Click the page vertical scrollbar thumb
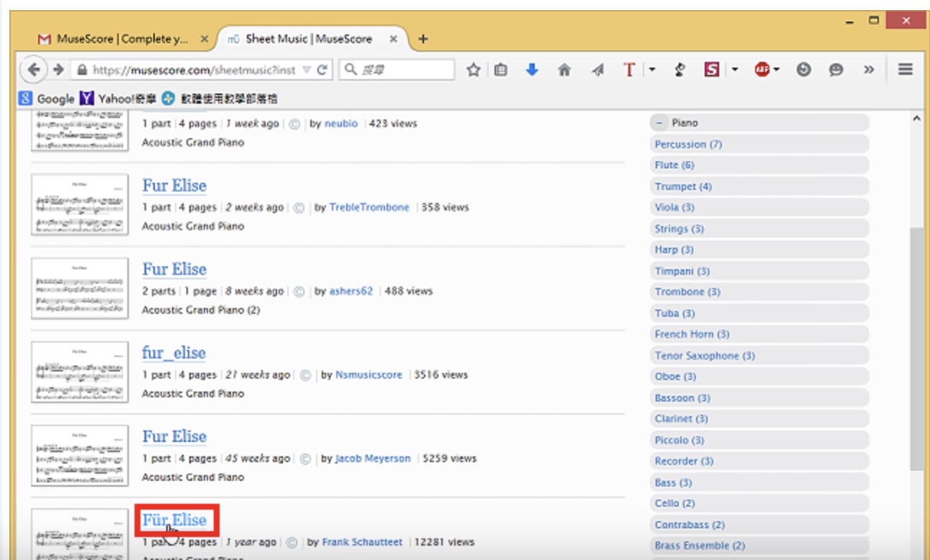This screenshot has height=560, width=930. click(x=916, y=349)
